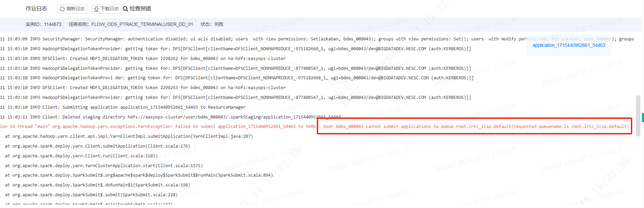The image size is (644, 208).
Task: Click highlighted cannot submit applications to queue message
Action: pos(474,126)
